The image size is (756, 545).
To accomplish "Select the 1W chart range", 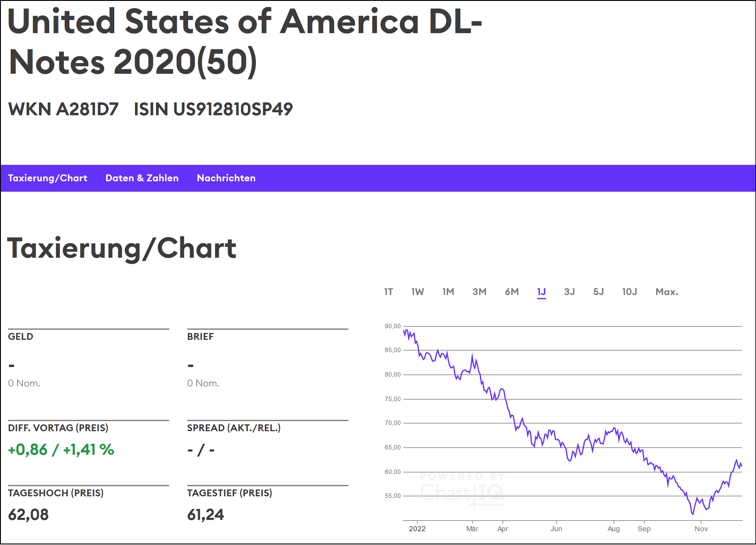I will tap(417, 292).
